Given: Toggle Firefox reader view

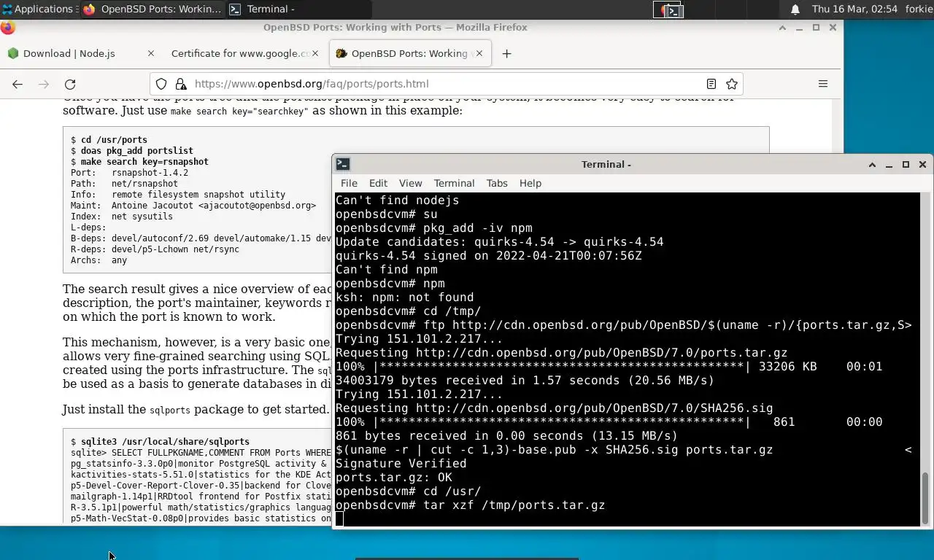Looking at the screenshot, I should (x=711, y=84).
